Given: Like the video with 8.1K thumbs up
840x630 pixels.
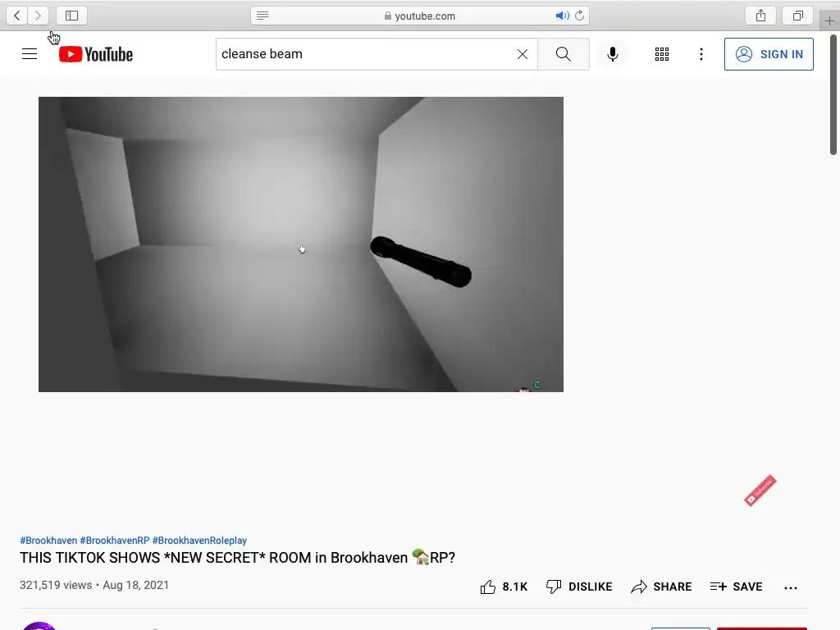Looking at the screenshot, I should click(504, 587).
